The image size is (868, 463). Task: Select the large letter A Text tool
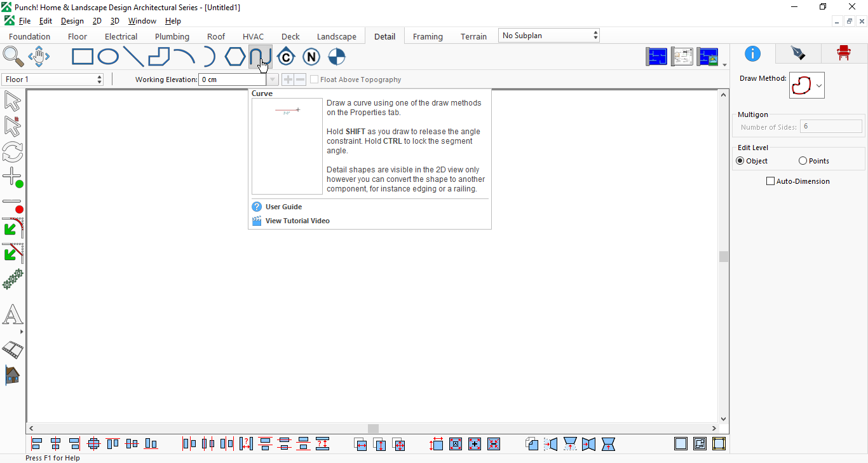coord(13,315)
